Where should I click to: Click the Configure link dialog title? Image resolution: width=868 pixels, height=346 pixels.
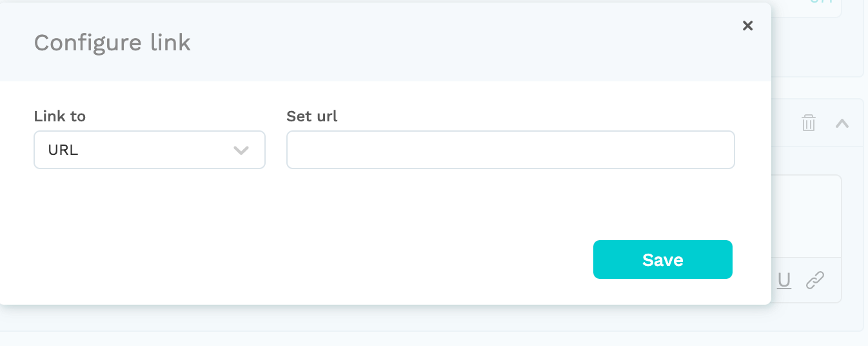112,43
